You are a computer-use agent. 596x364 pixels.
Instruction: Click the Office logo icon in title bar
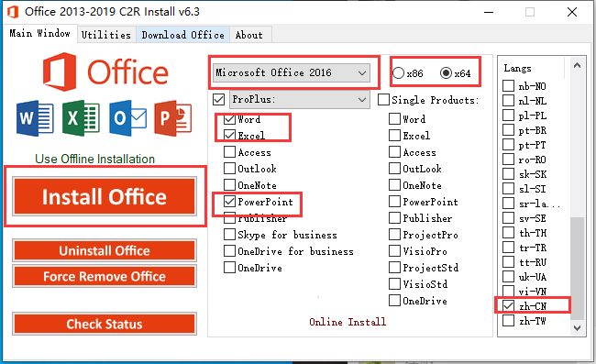13,12
